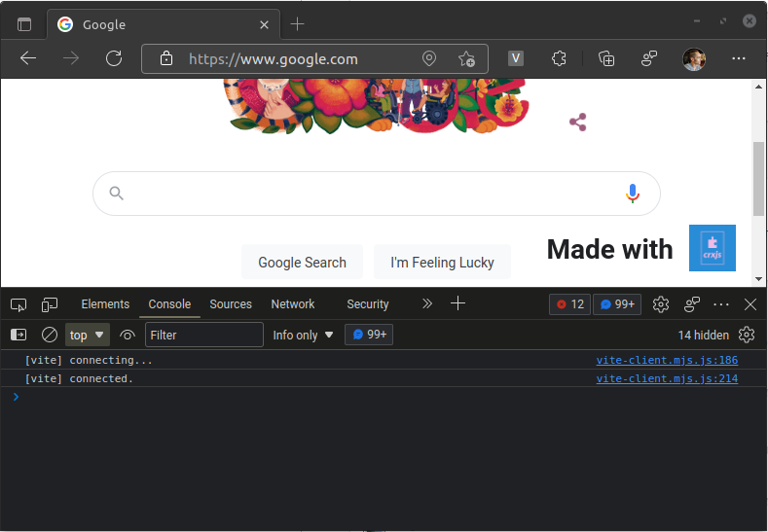Activate DevTools inspect element tool

click(x=18, y=305)
